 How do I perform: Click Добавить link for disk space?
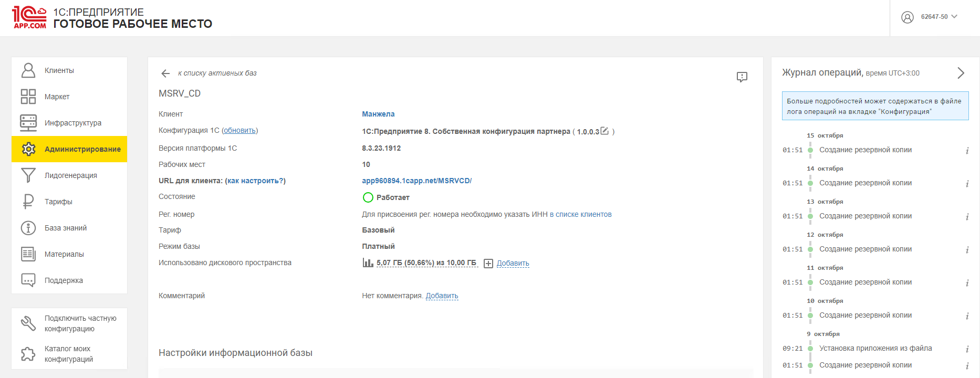pos(513,263)
